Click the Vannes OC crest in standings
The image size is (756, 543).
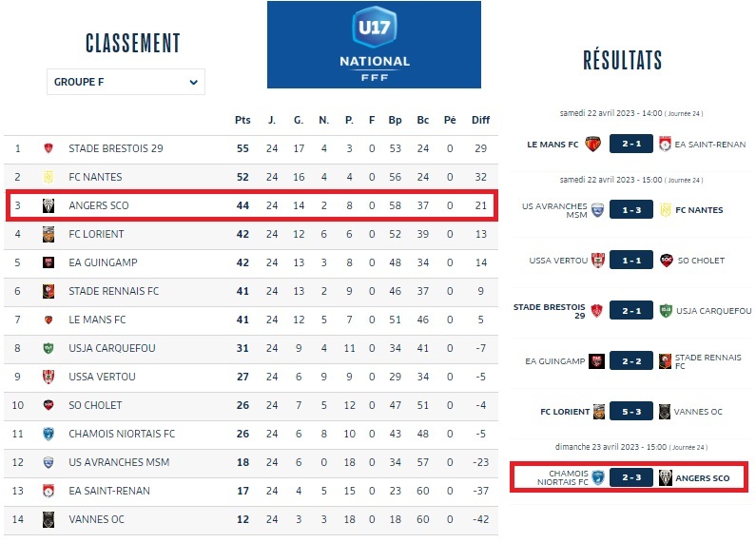coord(48,519)
